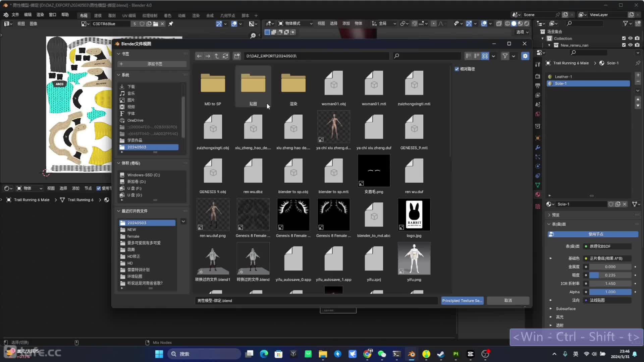Open the Modifiers wrench properties tab
The height and width of the screenshot is (362, 644).
tap(538, 147)
